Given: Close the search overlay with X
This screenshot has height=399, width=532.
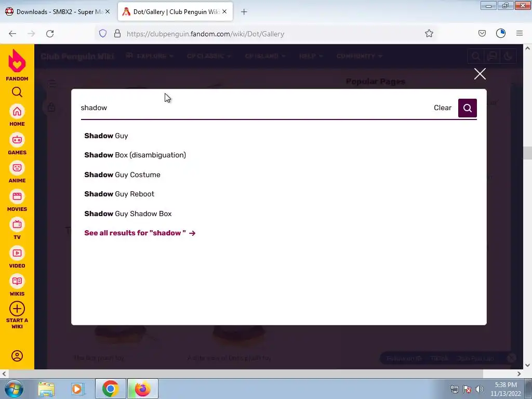Looking at the screenshot, I should click(480, 74).
